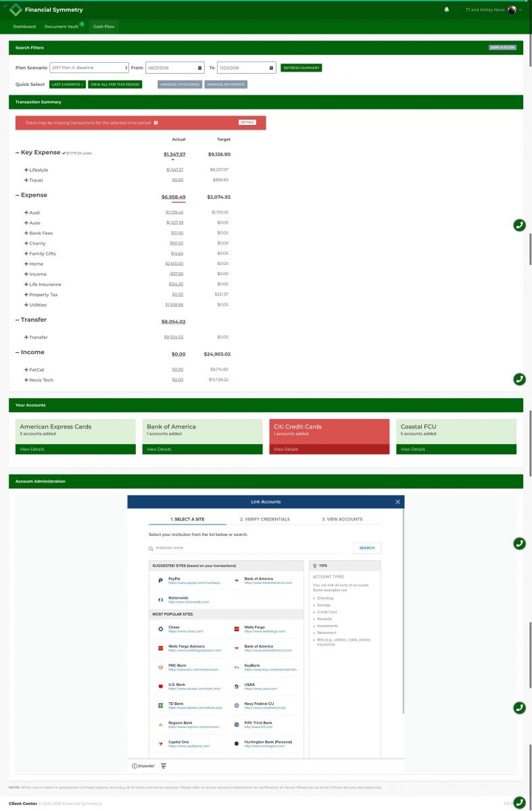Screen dimensions: 532x811
Task: Click the Manage Categories button
Action: [180, 84]
